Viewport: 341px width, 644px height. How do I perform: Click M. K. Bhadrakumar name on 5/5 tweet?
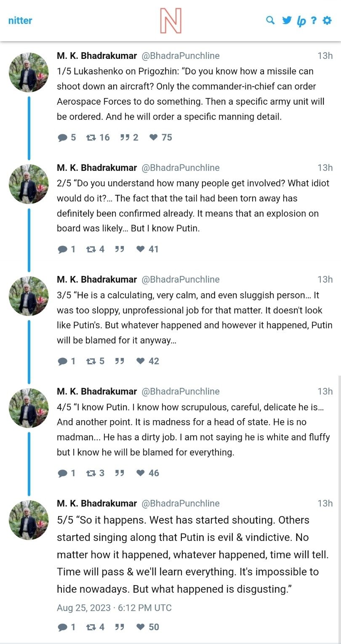[x=97, y=504]
